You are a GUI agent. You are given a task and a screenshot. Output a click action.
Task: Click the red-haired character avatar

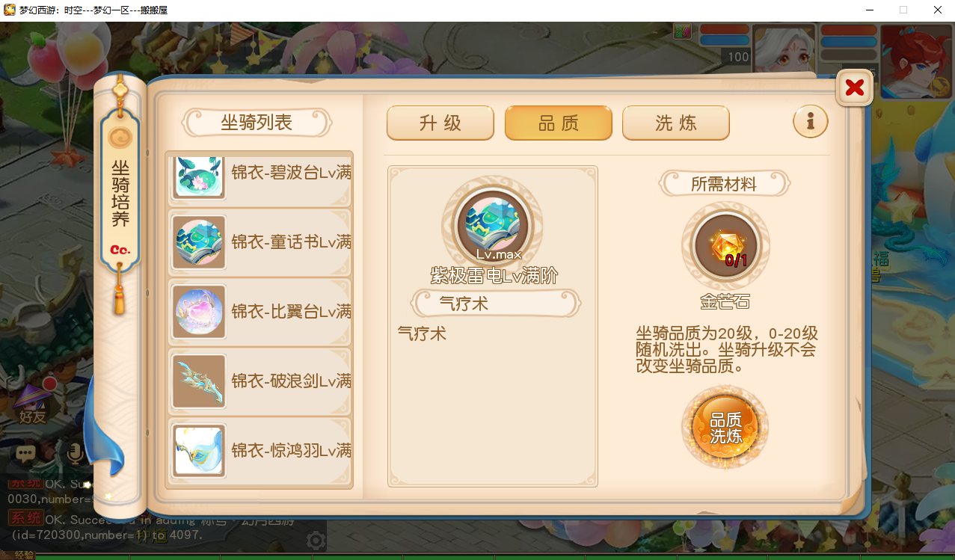pyautogui.click(x=915, y=61)
